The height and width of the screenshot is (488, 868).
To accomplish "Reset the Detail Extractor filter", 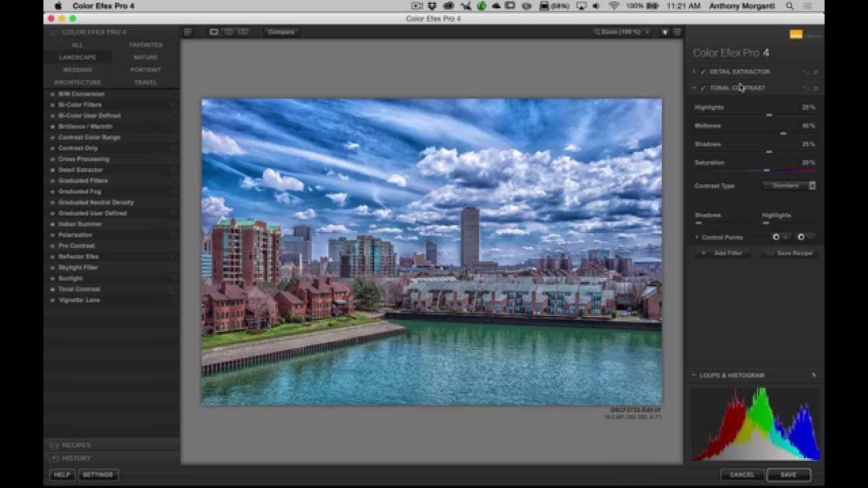I will [x=806, y=72].
